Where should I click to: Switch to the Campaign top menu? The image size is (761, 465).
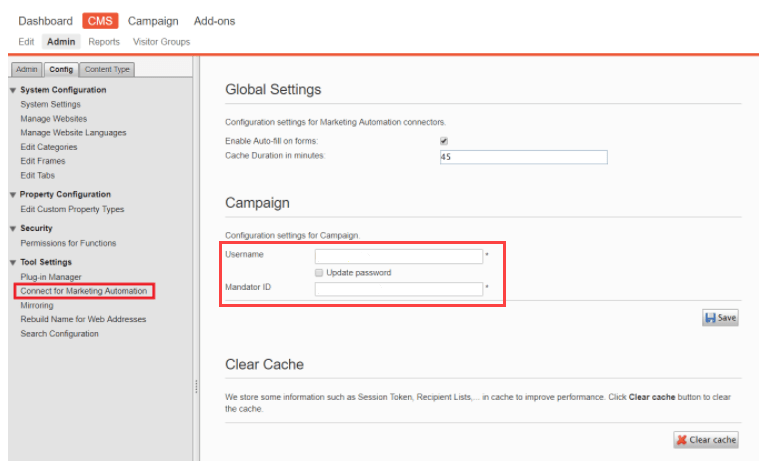coord(153,21)
